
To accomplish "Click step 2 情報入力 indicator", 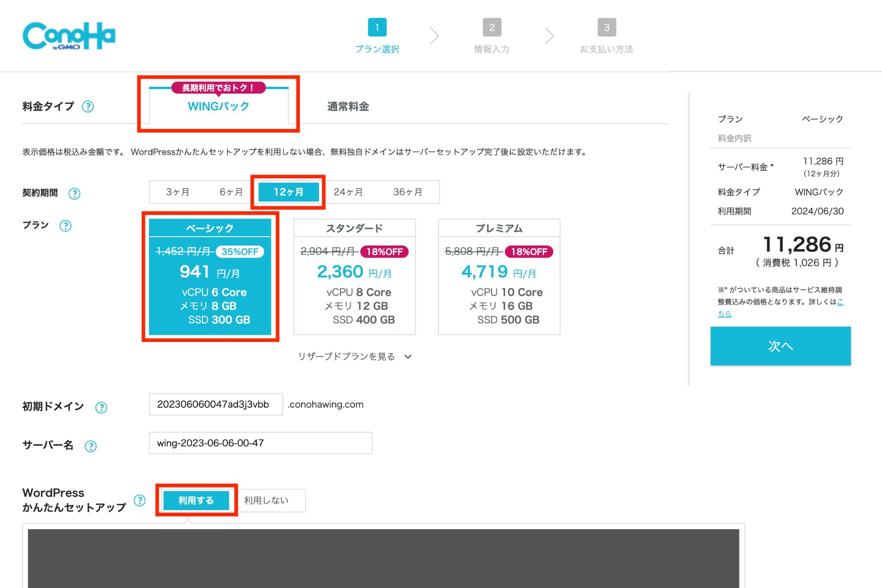I will click(x=491, y=36).
